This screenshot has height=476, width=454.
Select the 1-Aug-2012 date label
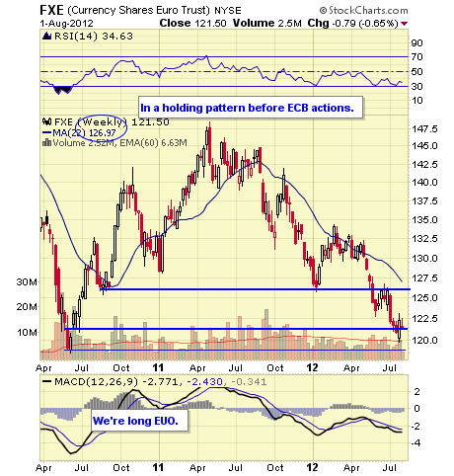(x=66, y=24)
